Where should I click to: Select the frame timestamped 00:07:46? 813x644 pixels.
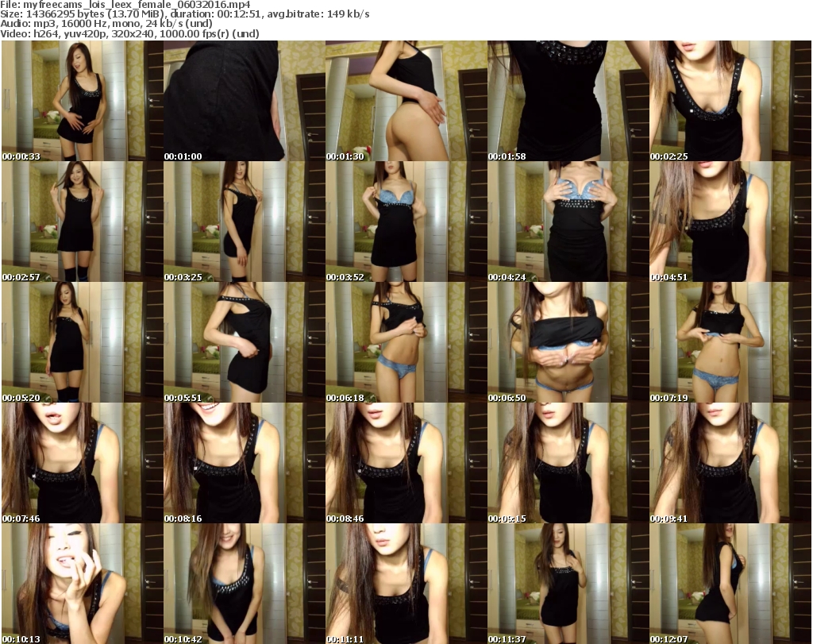point(83,463)
